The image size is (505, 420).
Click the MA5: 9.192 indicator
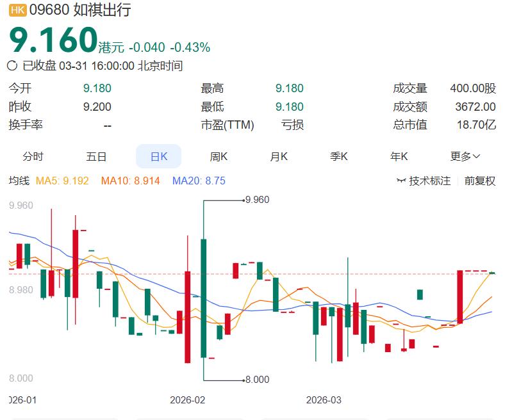[62, 181]
